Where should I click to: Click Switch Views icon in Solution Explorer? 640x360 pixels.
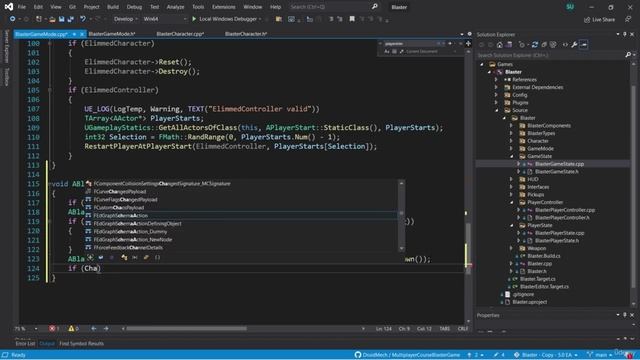(x=509, y=44)
